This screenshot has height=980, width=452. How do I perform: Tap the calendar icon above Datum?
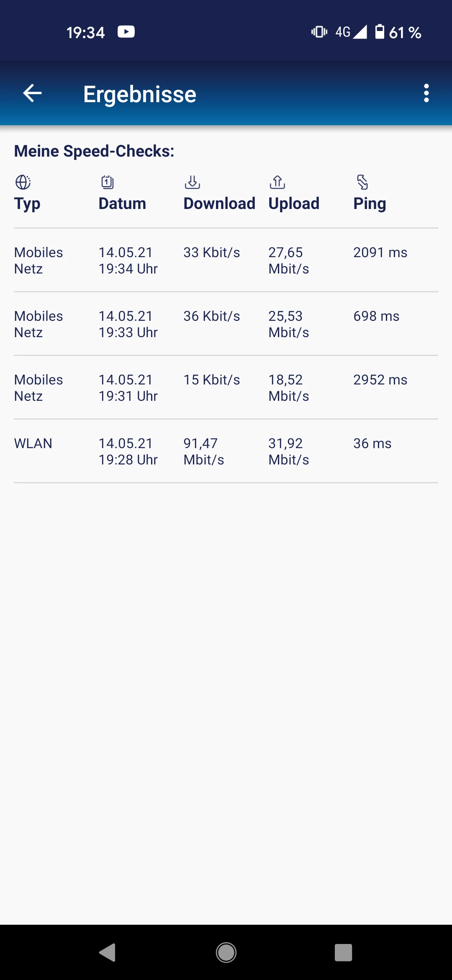108,182
